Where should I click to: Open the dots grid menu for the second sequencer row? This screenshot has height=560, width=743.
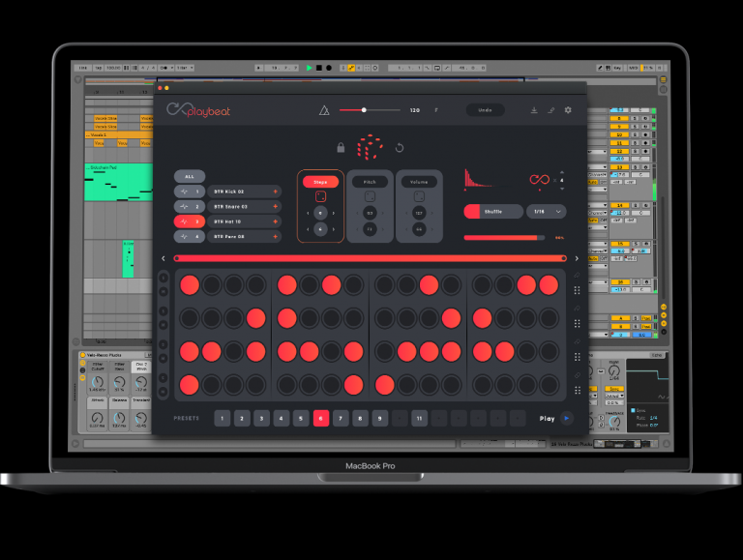(x=577, y=324)
